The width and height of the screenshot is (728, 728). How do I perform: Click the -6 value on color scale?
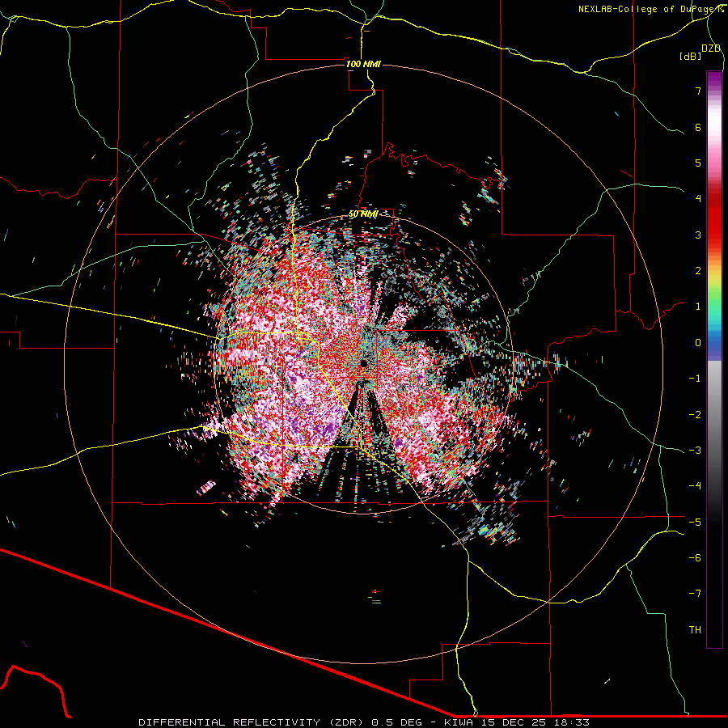(x=695, y=558)
